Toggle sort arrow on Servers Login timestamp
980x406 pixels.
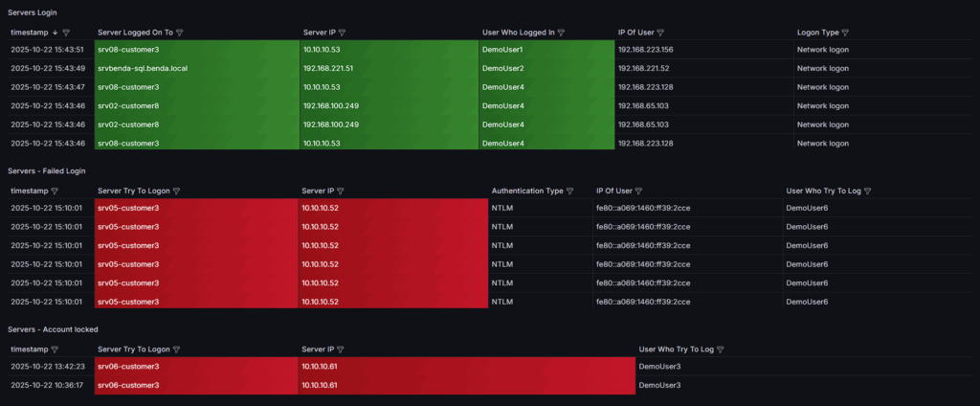click(x=55, y=32)
